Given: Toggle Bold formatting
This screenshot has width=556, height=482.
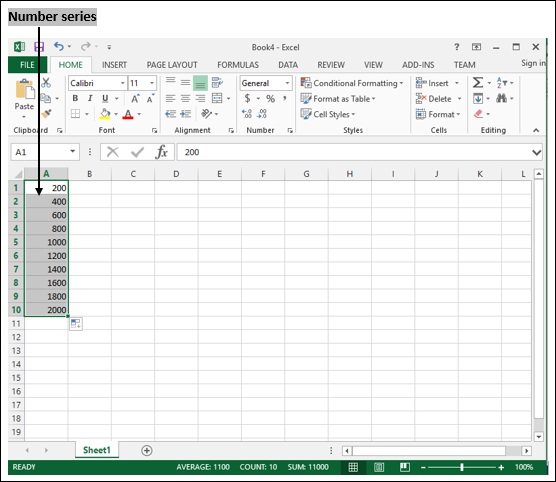Looking at the screenshot, I should coord(75,98).
